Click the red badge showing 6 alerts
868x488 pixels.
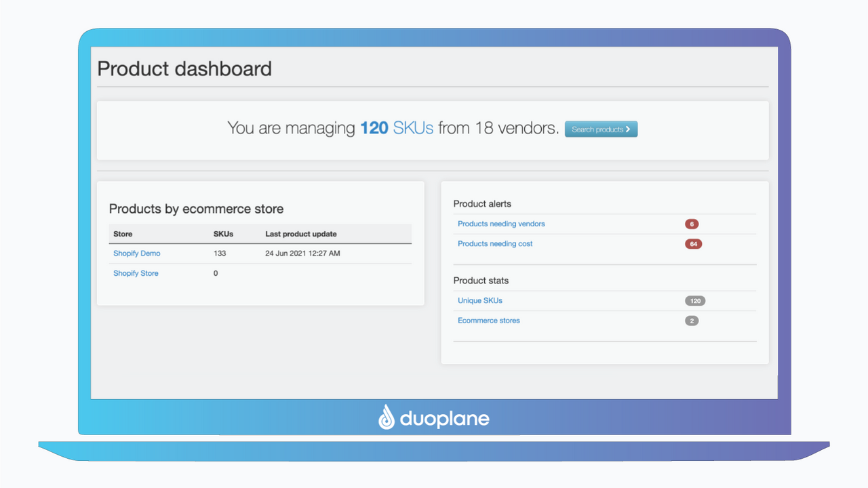693,224
